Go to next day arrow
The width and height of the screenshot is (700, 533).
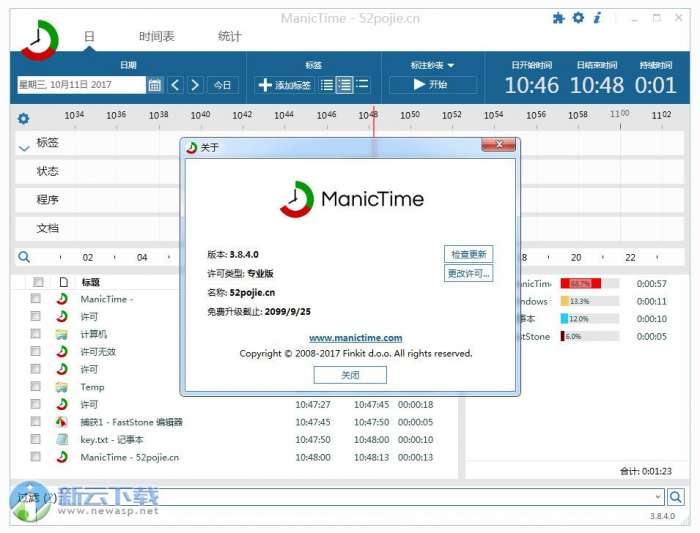195,85
